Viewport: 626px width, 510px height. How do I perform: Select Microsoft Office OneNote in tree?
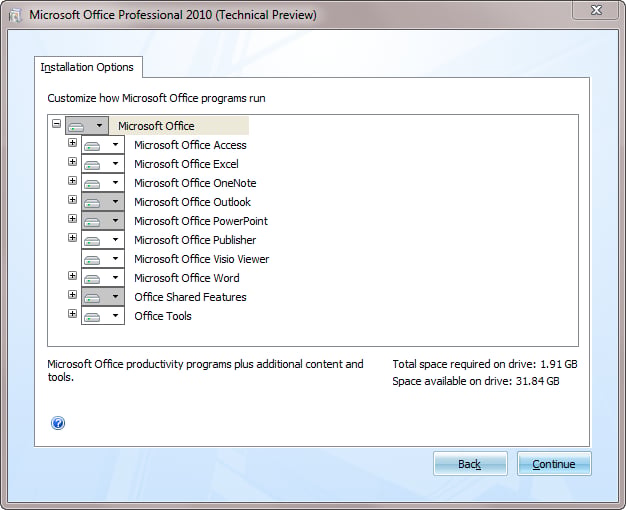point(195,183)
